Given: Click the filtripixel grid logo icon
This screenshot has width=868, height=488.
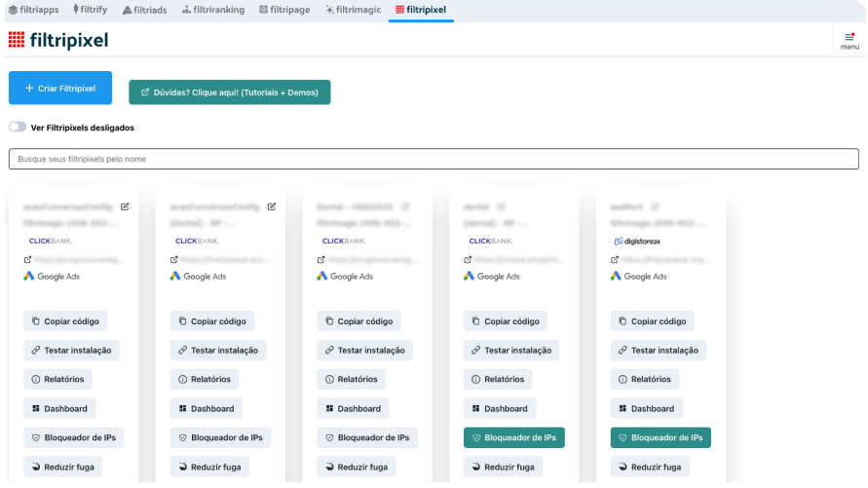Looking at the screenshot, I should coord(17,40).
